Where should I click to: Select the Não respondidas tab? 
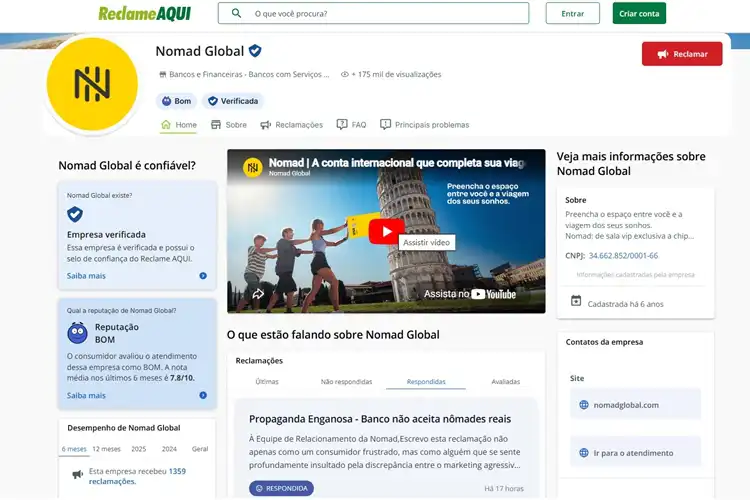(346, 381)
